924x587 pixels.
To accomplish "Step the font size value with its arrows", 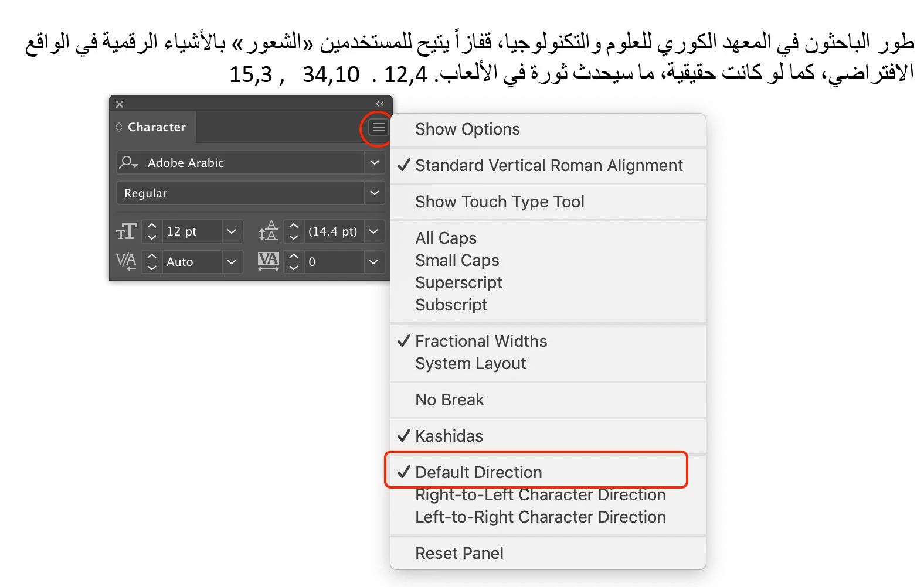I will coord(152,231).
